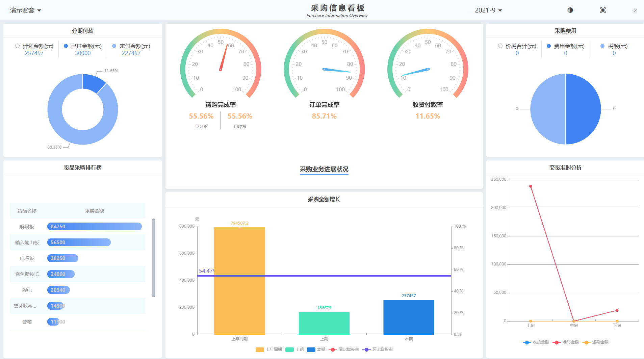
Task: Click the 下旬 red data point
Action: [617, 310]
